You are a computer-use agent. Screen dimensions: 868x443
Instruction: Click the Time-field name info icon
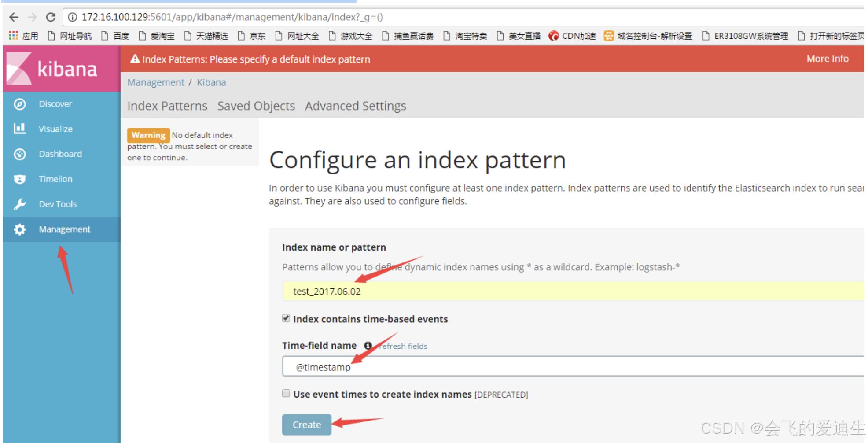click(x=368, y=346)
